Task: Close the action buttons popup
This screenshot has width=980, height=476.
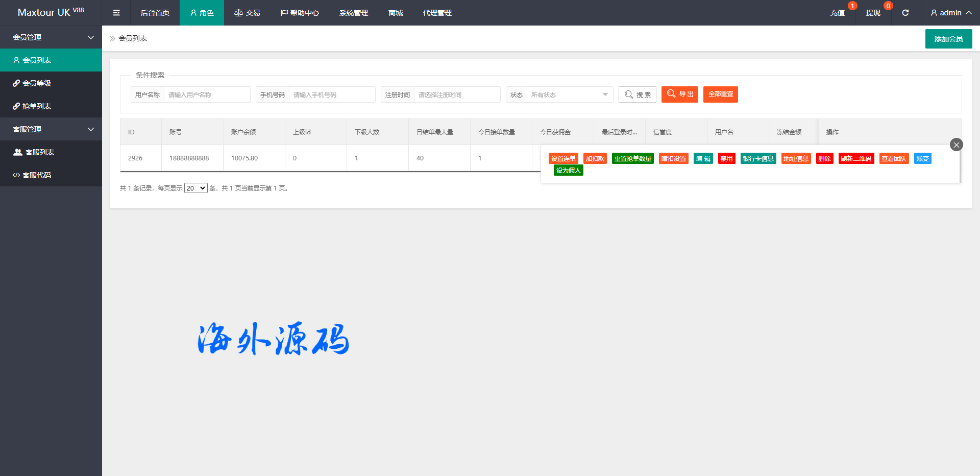Action: (956, 145)
